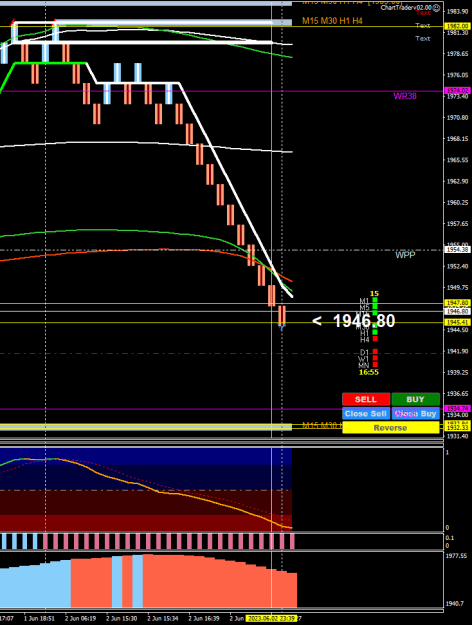Viewport: 472px width, 625px height.
Task: Click the yellow 16:55 candle timer
Action: (369, 372)
